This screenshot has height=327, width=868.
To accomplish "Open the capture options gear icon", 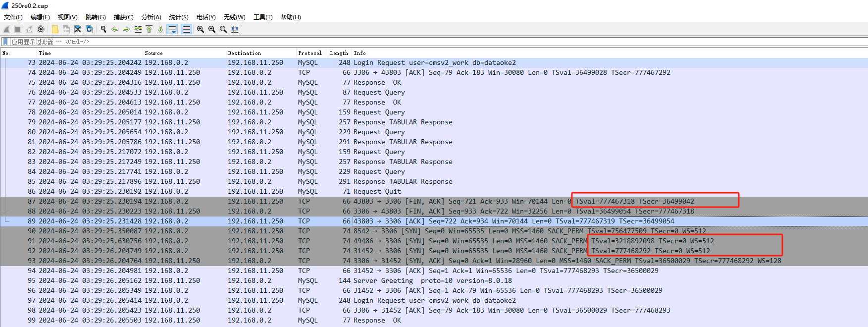I will click(x=41, y=29).
